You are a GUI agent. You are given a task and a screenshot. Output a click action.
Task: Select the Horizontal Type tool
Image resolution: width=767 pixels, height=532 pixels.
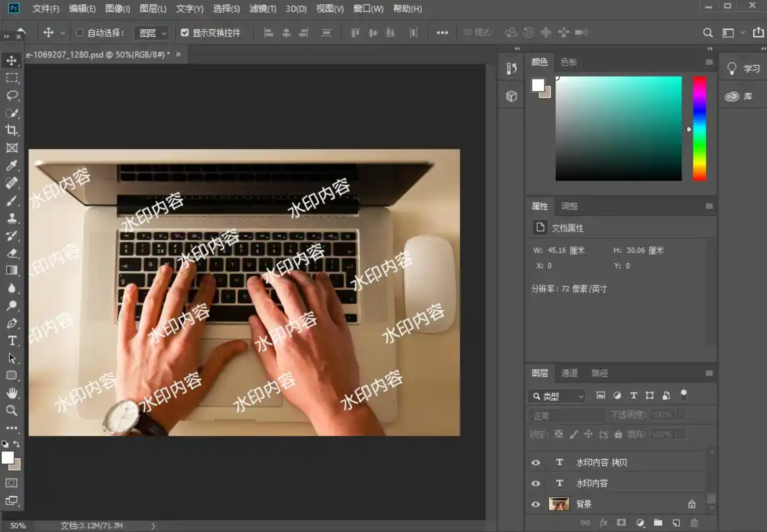(x=12, y=341)
